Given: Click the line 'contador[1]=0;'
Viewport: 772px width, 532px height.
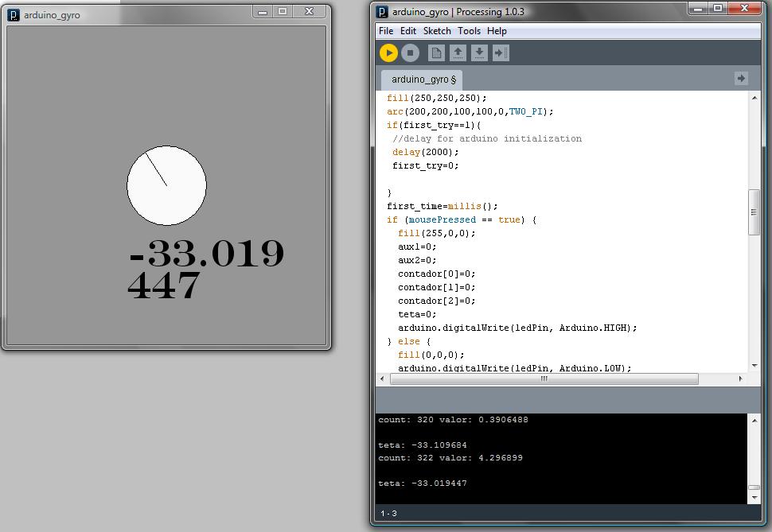Looking at the screenshot, I should coord(437,287).
